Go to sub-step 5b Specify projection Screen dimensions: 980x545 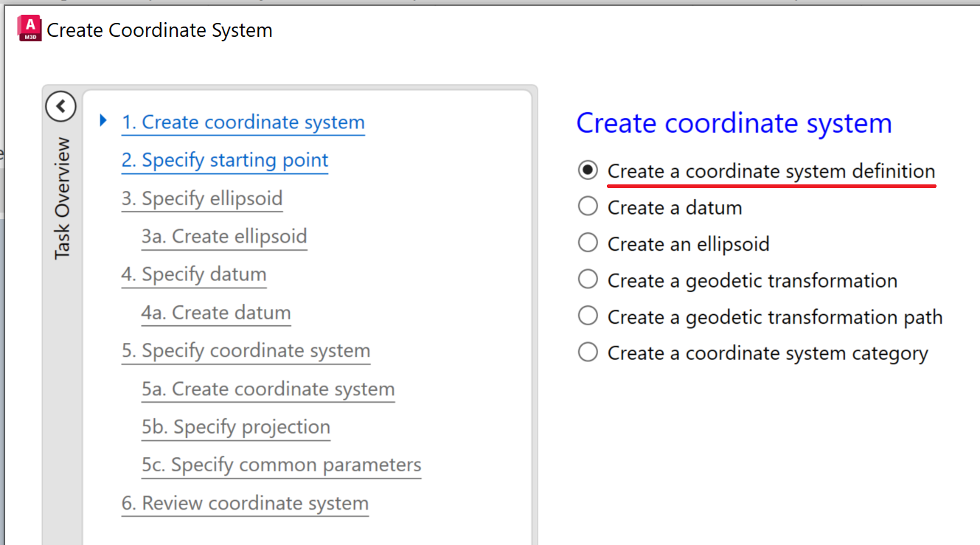(x=236, y=427)
